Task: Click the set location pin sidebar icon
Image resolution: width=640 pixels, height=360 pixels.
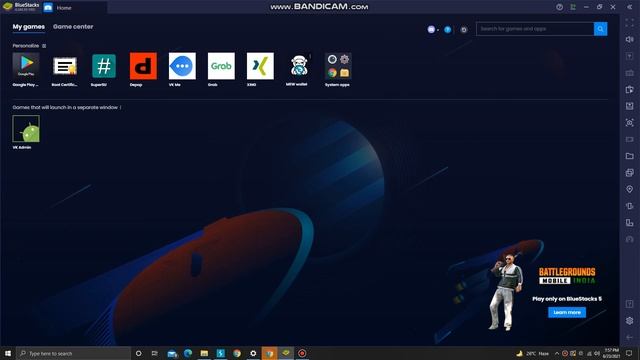Action: point(629,189)
